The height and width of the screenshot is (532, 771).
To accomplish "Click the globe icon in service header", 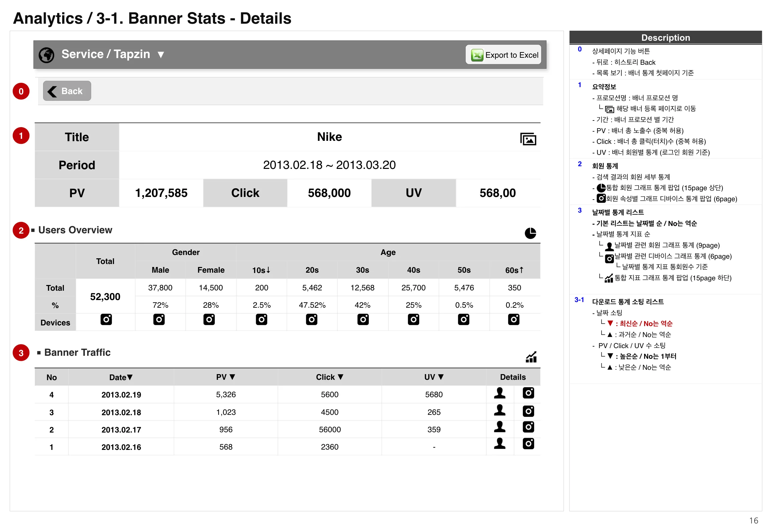I will pyautogui.click(x=46, y=55).
